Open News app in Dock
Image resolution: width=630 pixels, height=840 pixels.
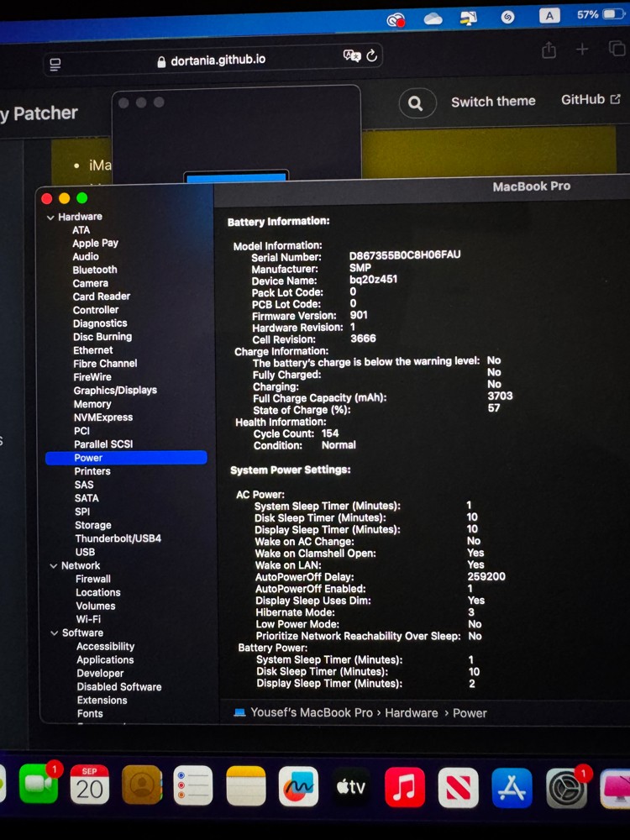458,788
